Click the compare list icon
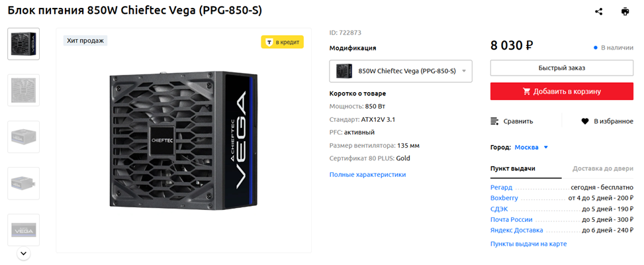The image size is (644, 265). [495, 121]
